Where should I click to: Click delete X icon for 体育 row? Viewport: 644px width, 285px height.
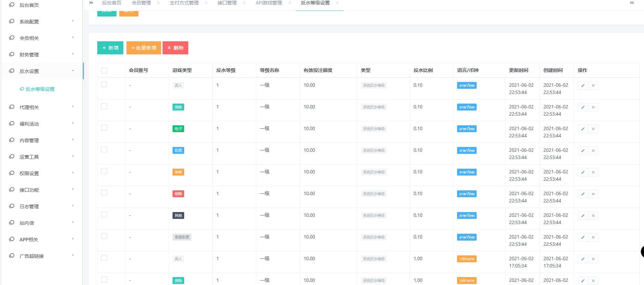593,172
